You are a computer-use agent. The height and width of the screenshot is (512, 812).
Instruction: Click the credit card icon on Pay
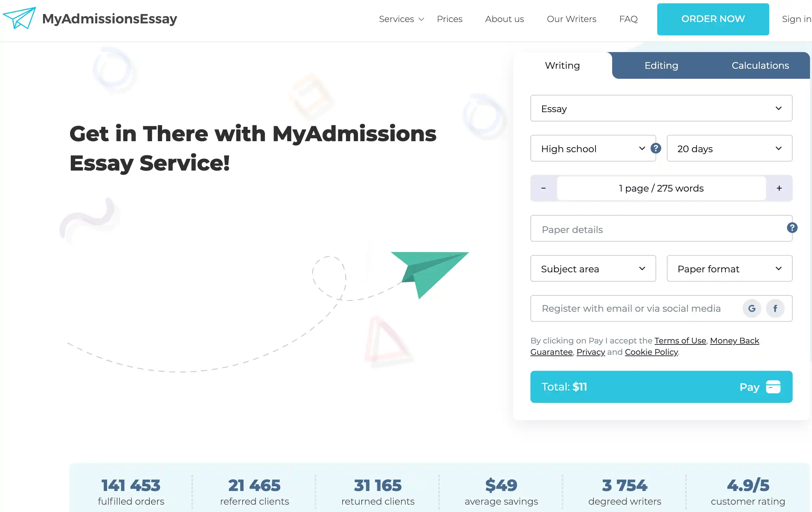pyautogui.click(x=773, y=387)
